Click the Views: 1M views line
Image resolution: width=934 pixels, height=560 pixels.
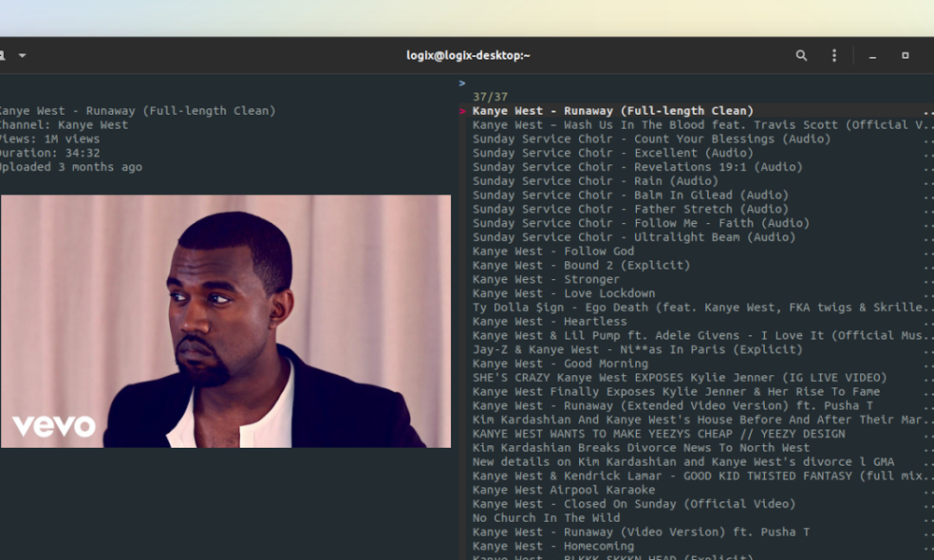pyautogui.click(x=50, y=139)
